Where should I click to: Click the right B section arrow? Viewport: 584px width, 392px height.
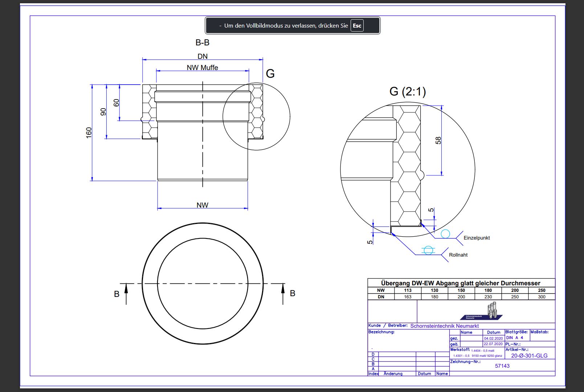(283, 293)
